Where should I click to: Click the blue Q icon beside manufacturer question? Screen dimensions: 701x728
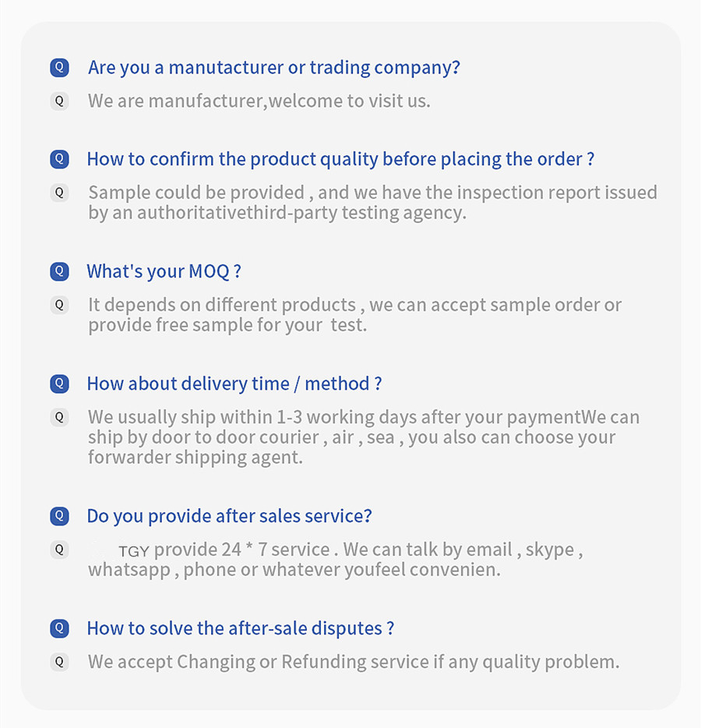[x=59, y=67]
